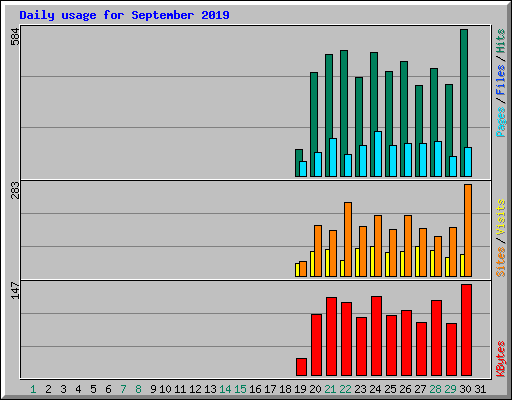Click day 24 on the x-axis
Viewport: 512px width, 400px height.
375,389
